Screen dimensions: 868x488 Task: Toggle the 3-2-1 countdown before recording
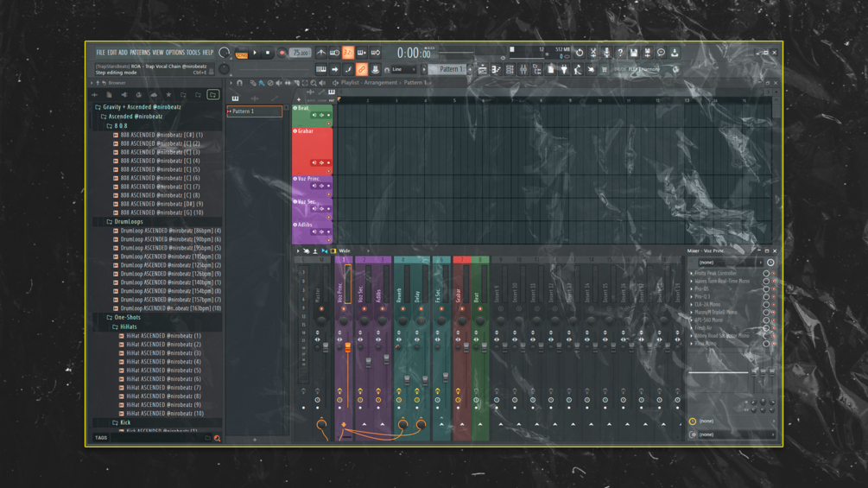[348, 53]
